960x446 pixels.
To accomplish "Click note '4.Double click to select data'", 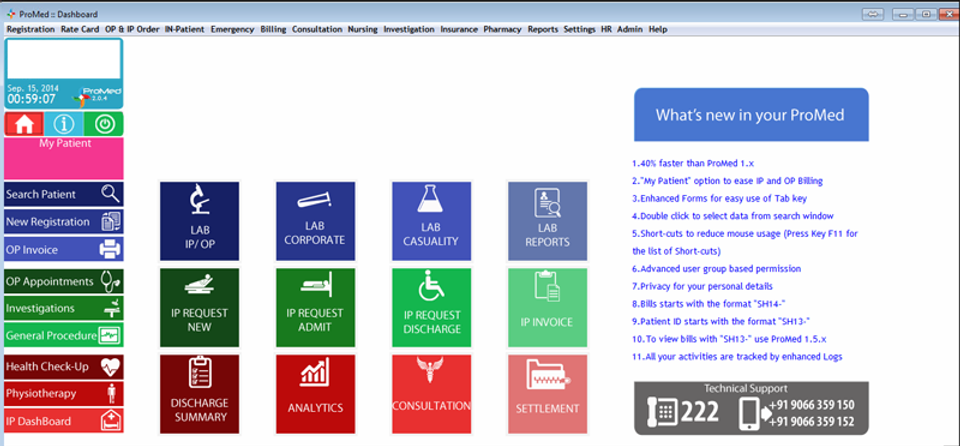I will tap(732, 216).
